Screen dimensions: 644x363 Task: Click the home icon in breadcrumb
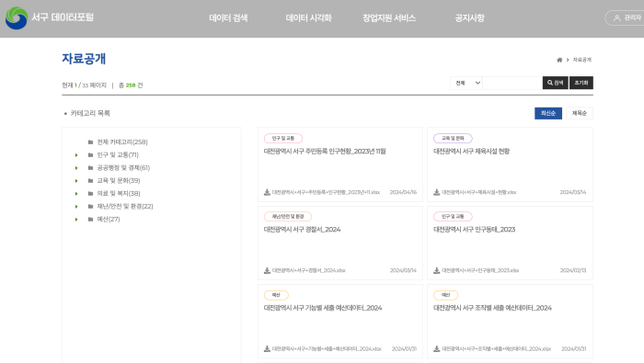point(559,60)
